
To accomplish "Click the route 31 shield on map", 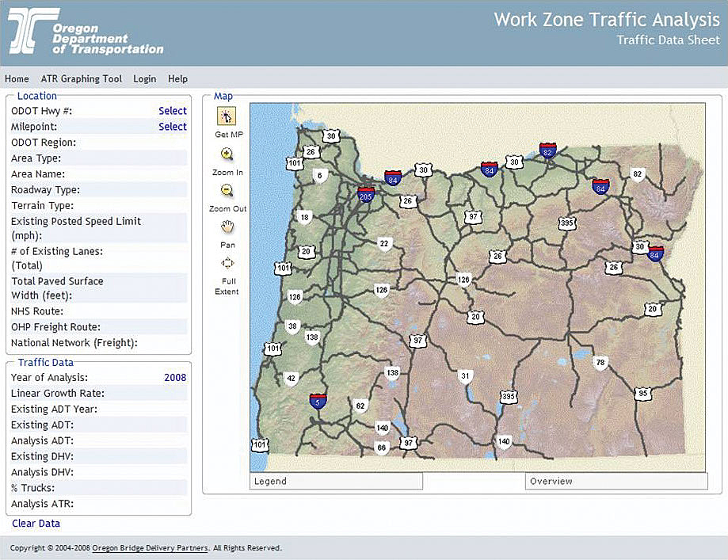I will [x=465, y=376].
